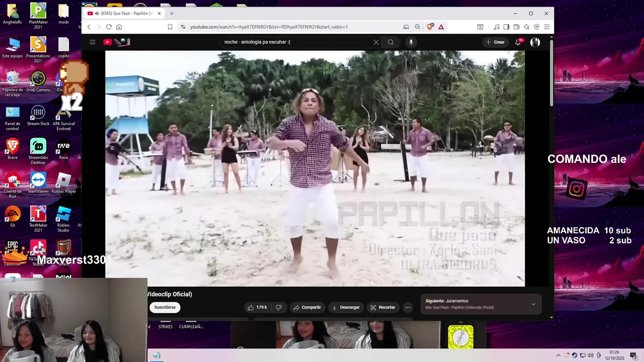Screen dimensions: 644x362
Task: Open Brave VPN shield icon
Action: tap(536, 27)
